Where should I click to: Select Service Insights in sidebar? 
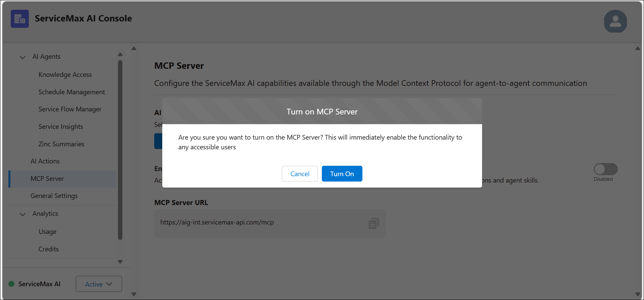(61, 127)
